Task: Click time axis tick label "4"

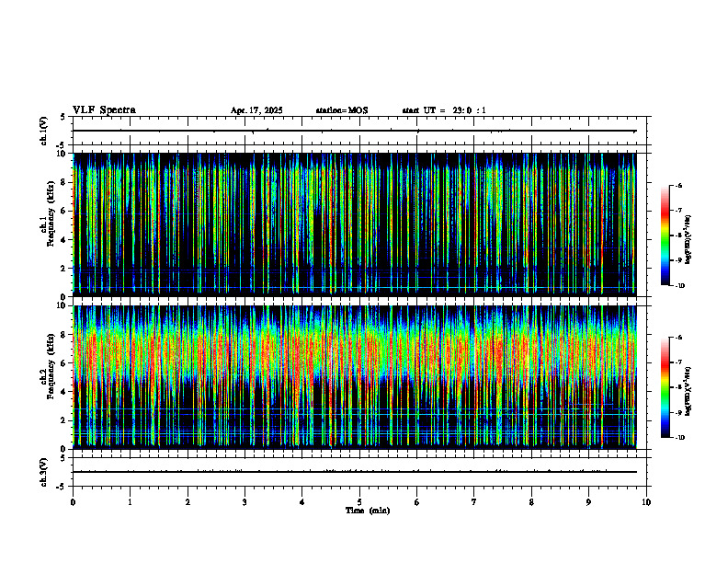Action: 302,502
